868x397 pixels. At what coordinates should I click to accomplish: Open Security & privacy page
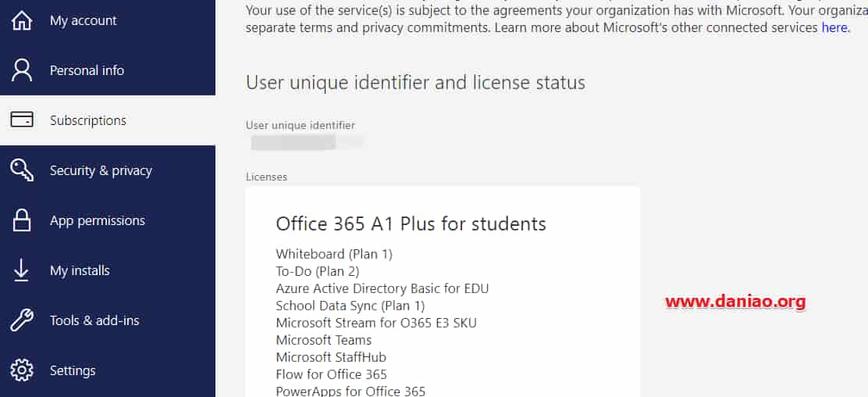click(x=101, y=170)
